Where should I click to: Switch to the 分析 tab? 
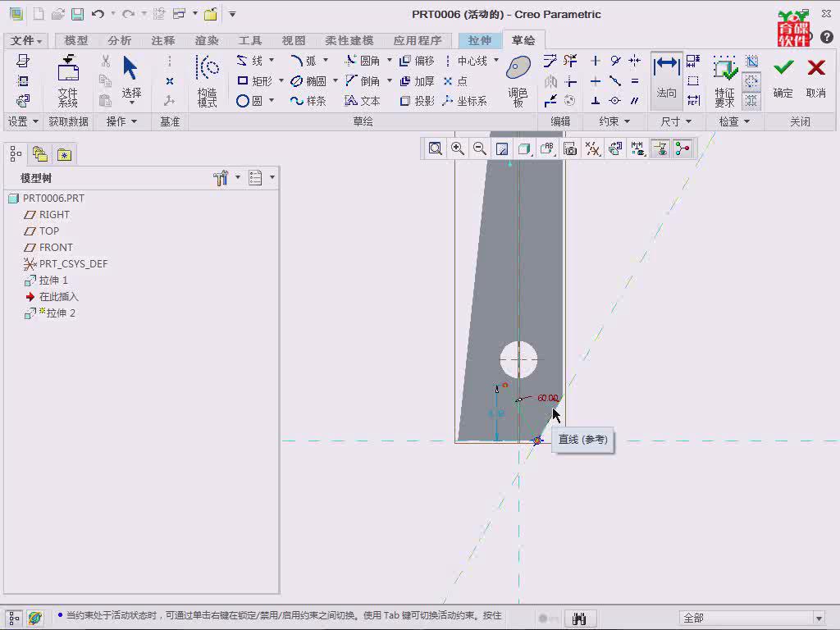pos(120,40)
